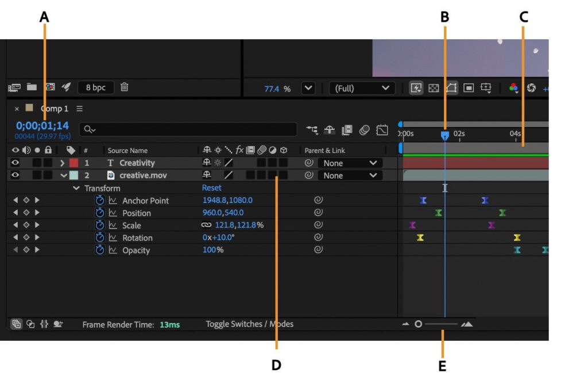The height and width of the screenshot is (380, 588).
Task: Open the None parent dropdown for Creativity
Action: click(350, 163)
